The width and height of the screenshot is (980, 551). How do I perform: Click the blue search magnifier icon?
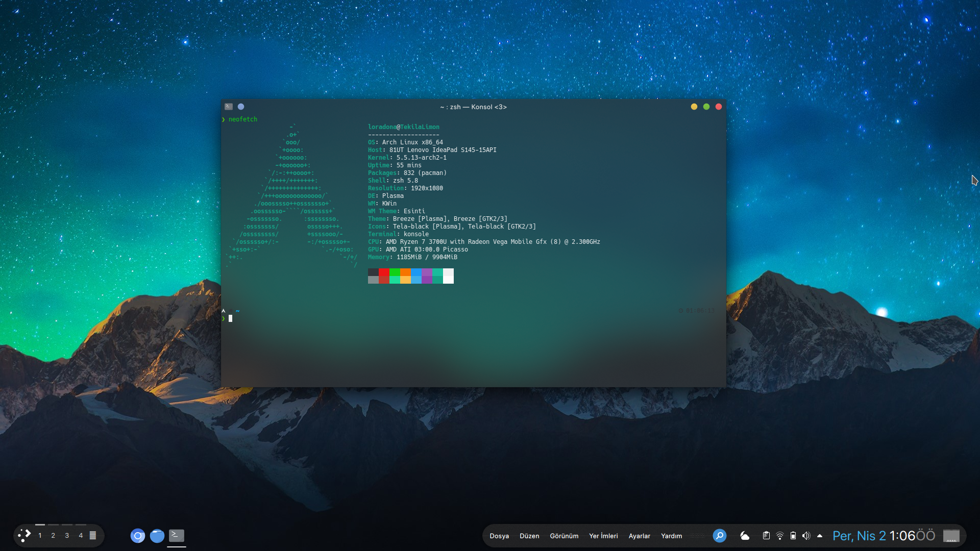pyautogui.click(x=720, y=536)
